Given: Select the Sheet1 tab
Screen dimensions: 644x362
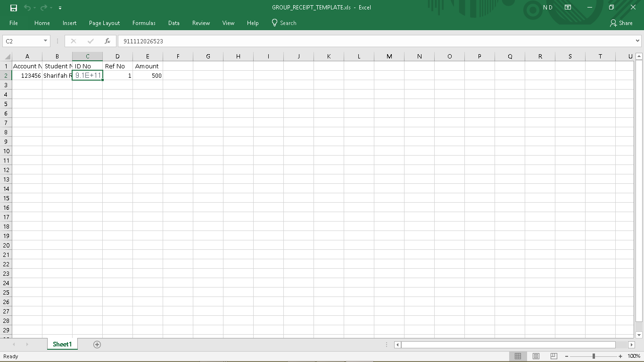Looking at the screenshot, I should point(62,345).
